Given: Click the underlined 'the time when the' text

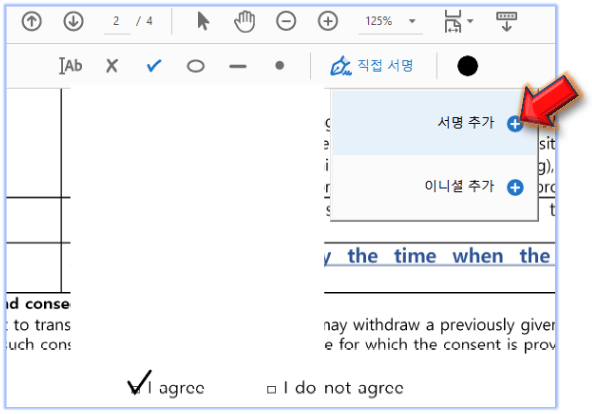Looking at the screenshot, I should pos(449,256).
